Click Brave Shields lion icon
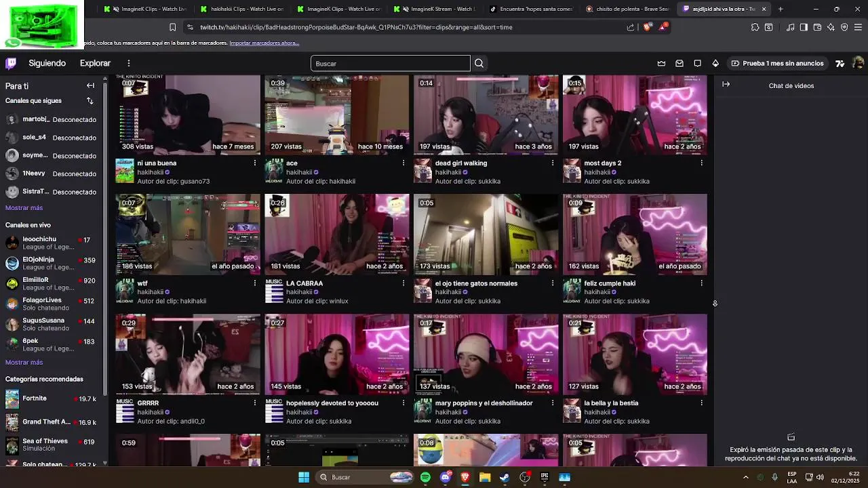The image size is (868, 488). (647, 27)
